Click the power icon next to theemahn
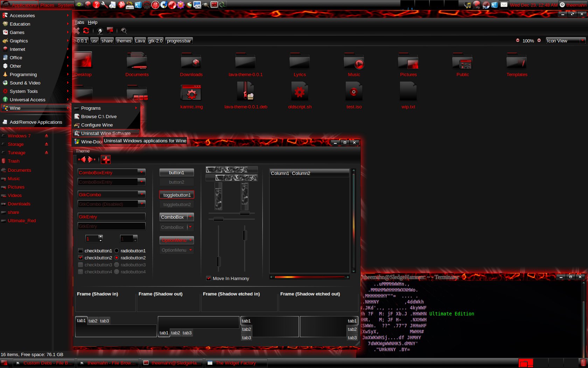Screen dimensions: 588x368 tap(562, 5)
